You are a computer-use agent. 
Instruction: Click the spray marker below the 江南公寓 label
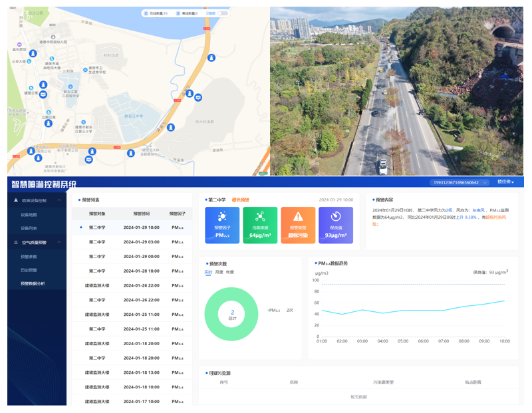click(x=49, y=123)
